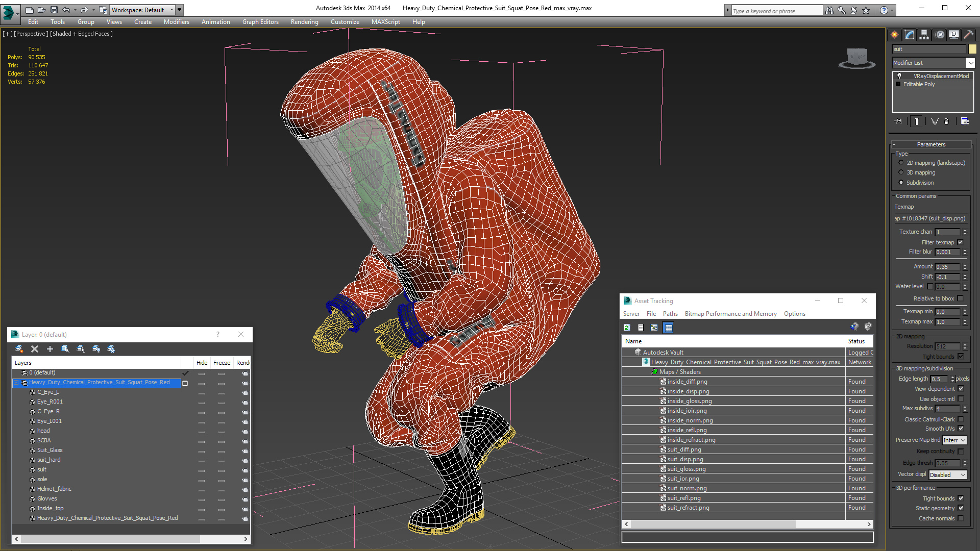This screenshot has height=551, width=980.
Task: Refresh the Asset Tracking list
Action: click(627, 328)
